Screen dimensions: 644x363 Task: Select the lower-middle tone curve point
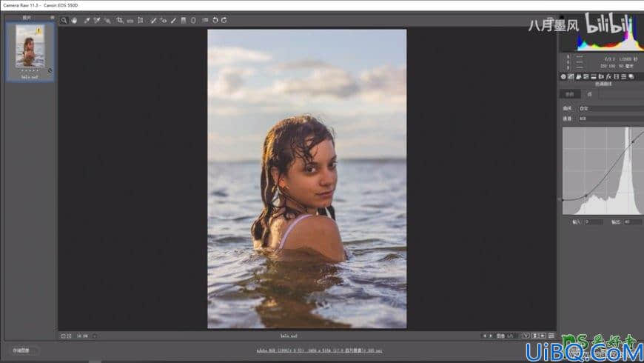[x=586, y=195]
